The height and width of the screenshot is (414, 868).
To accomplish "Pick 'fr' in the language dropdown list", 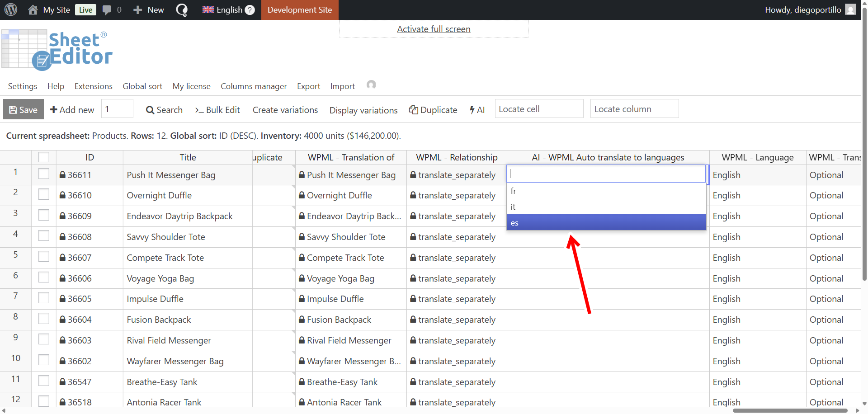I will 606,191.
